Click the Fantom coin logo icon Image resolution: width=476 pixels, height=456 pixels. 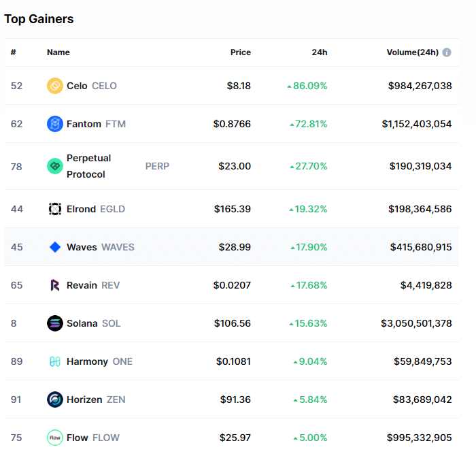(x=55, y=124)
